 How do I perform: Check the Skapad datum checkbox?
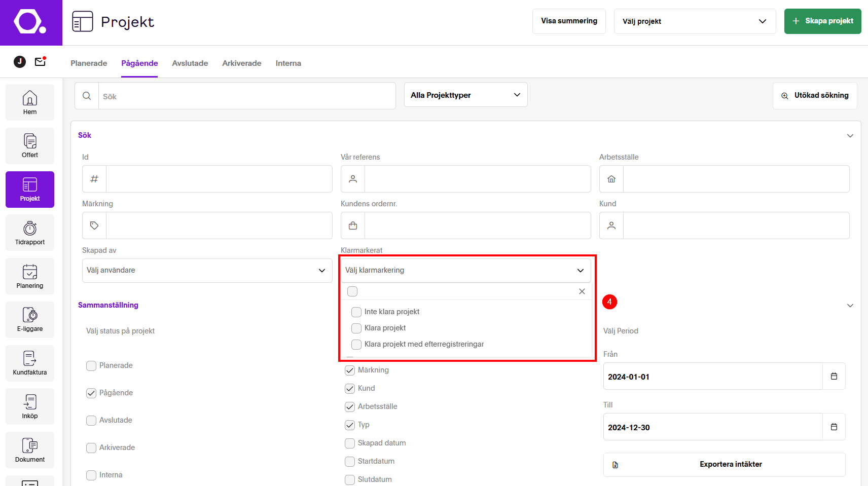tap(350, 443)
